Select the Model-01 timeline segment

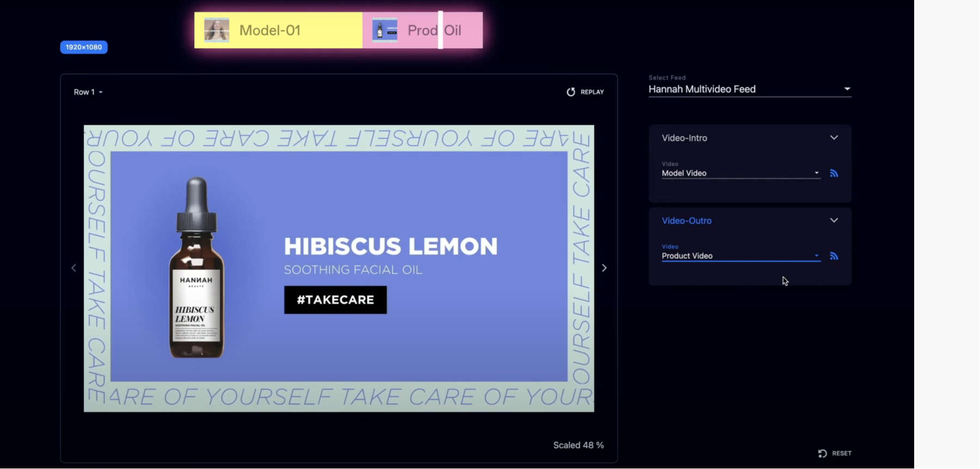point(279,30)
